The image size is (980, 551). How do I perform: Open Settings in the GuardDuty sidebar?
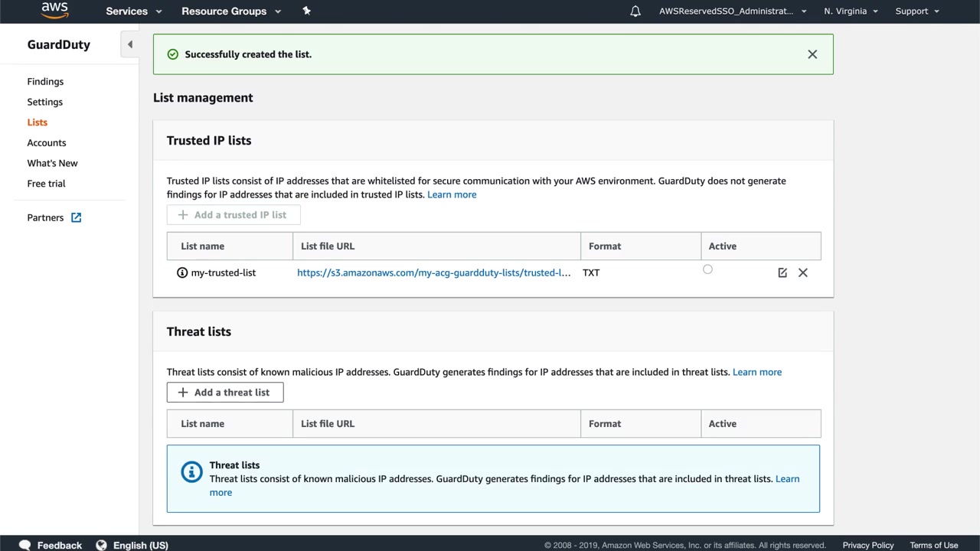pos(45,102)
